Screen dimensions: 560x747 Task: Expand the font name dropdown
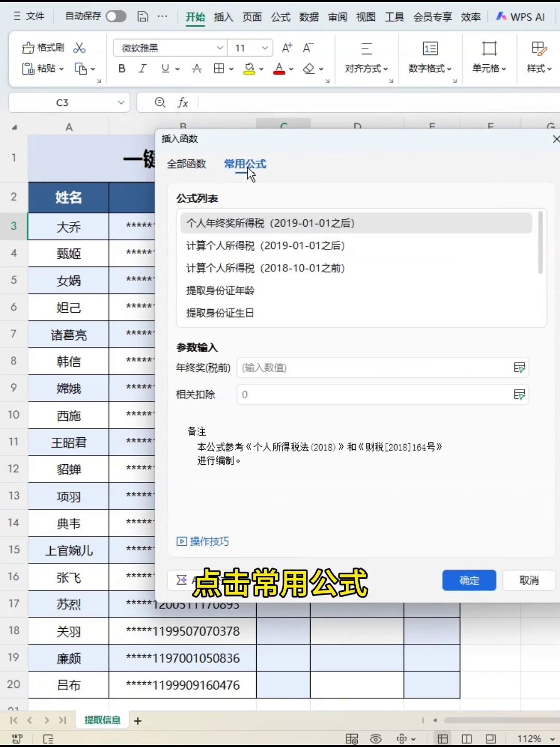pos(220,48)
